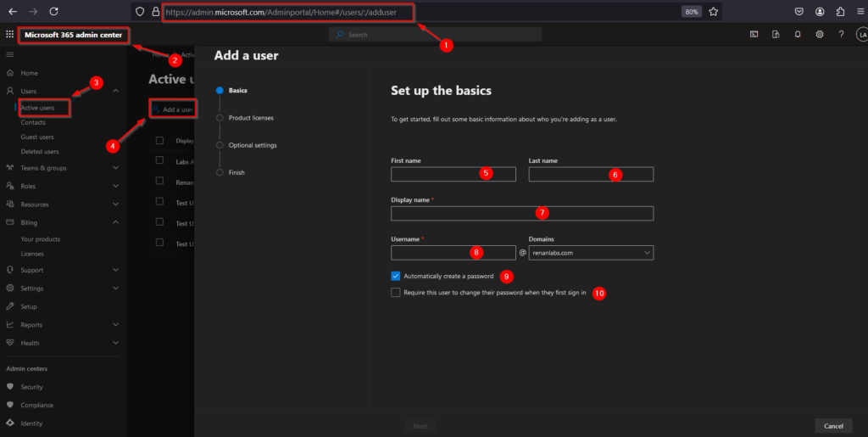Viewport: 868px width, 437px height.
Task: Open Guest users in the sidebar
Action: click(37, 137)
